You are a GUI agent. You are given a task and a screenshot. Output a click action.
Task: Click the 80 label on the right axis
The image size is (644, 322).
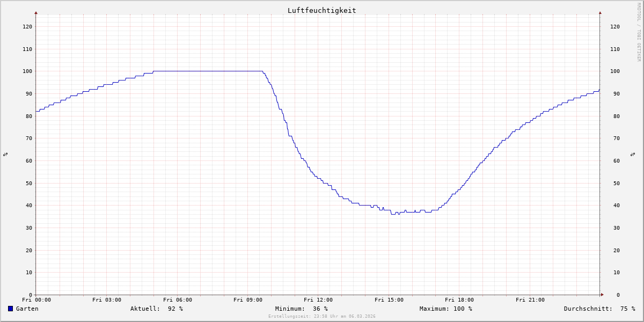pyautogui.click(x=617, y=116)
